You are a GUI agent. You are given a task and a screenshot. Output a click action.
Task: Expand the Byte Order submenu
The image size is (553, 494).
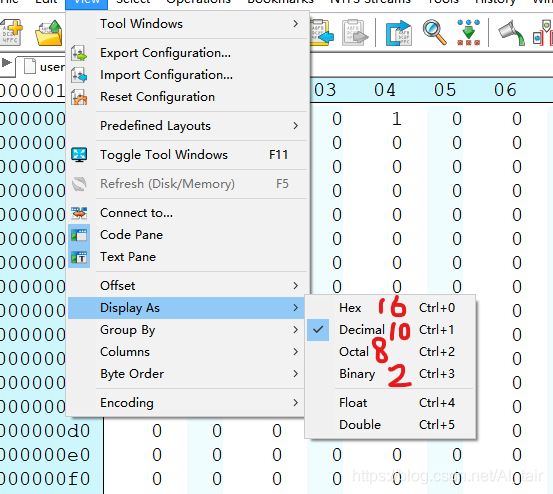pyautogui.click(x=186, y=373)
